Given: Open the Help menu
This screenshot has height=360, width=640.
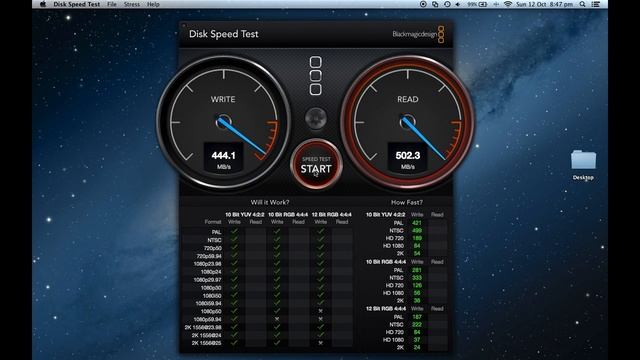Looking at the screenshot, I should click(x=153, y=4).
